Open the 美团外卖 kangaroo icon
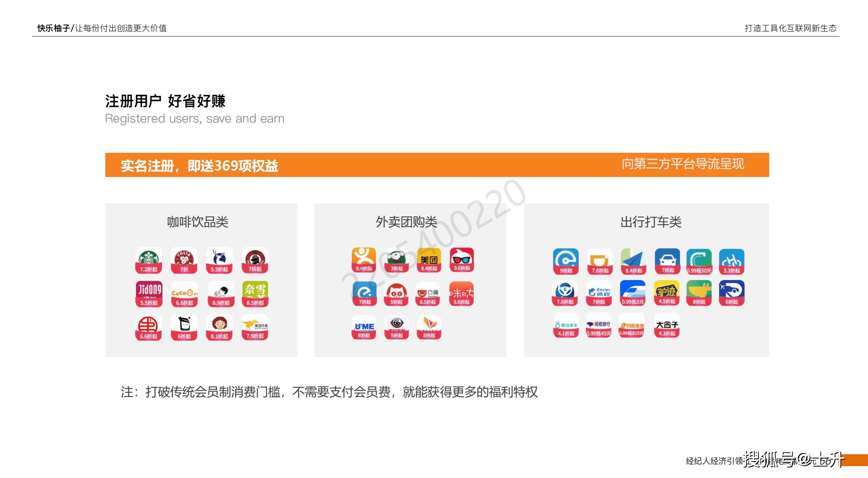Viewport: 868px width, 478px height. point(255,327)
